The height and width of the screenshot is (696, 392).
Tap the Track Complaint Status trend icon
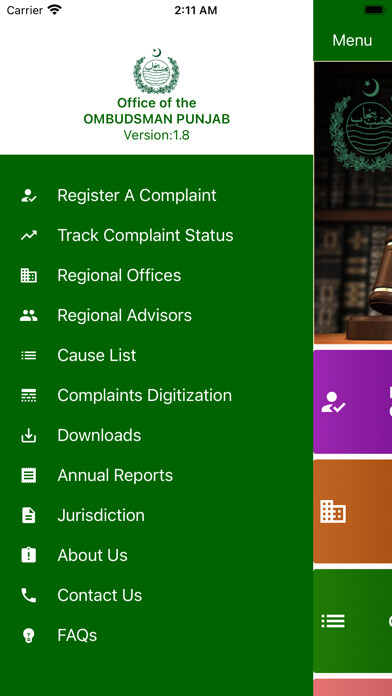pos(29,236)
